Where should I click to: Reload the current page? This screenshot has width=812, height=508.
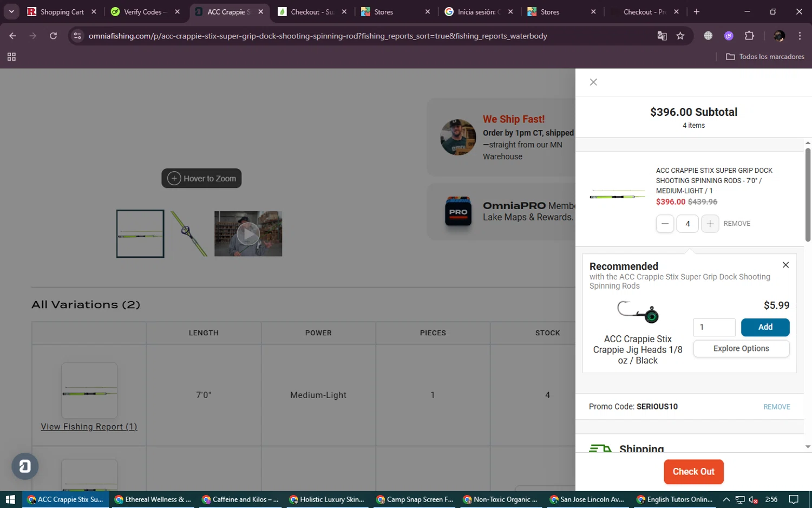(x=53, y=36)
